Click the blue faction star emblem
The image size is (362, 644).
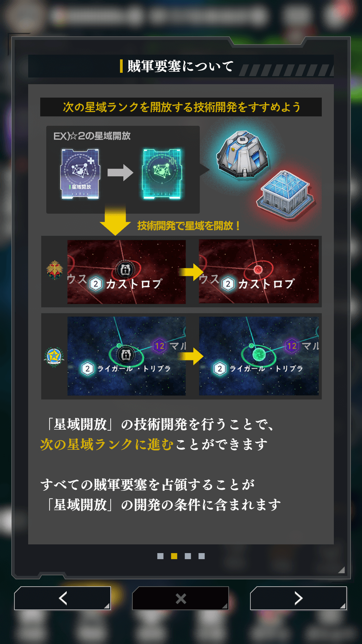pyautogui.click(x=54, y=357)
